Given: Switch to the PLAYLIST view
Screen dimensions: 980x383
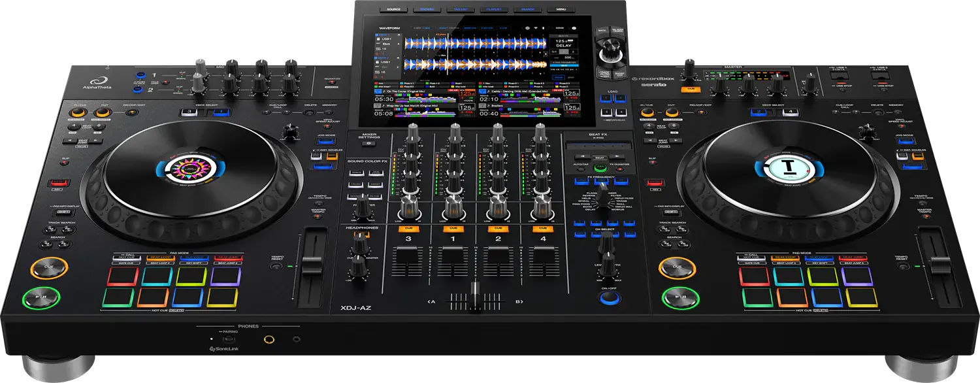Looking at the screenshot, I should [493, 10].
